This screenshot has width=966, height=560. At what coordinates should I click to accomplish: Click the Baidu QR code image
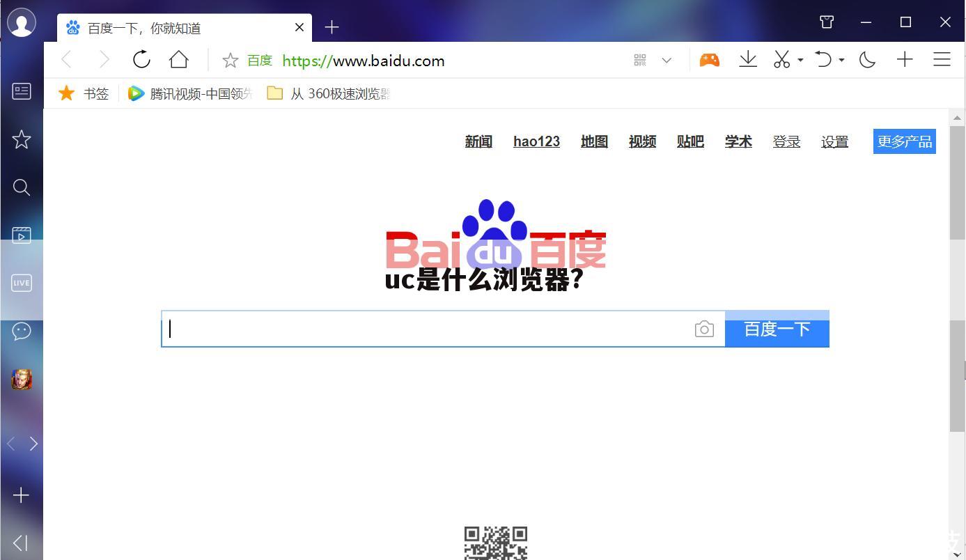tap(495, 543)
